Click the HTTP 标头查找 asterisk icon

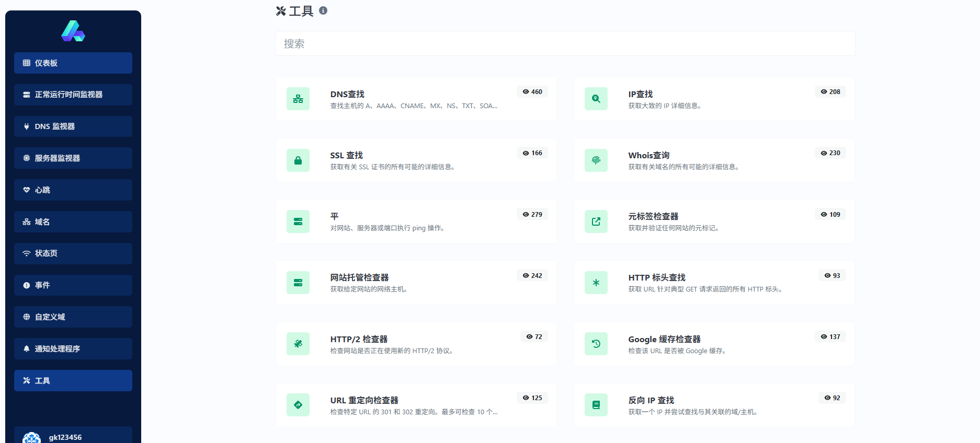[x=596, y=283]
